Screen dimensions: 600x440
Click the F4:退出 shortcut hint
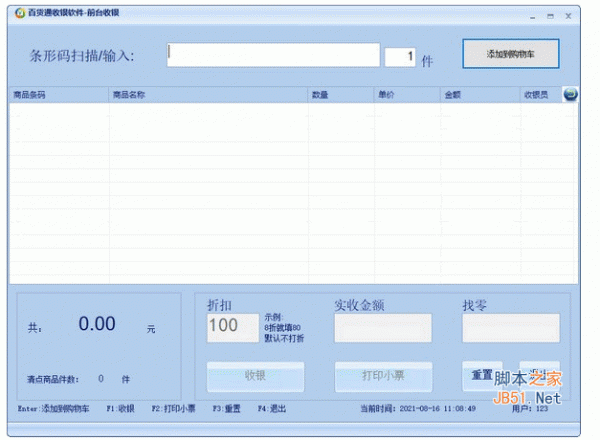click(272, 409)
